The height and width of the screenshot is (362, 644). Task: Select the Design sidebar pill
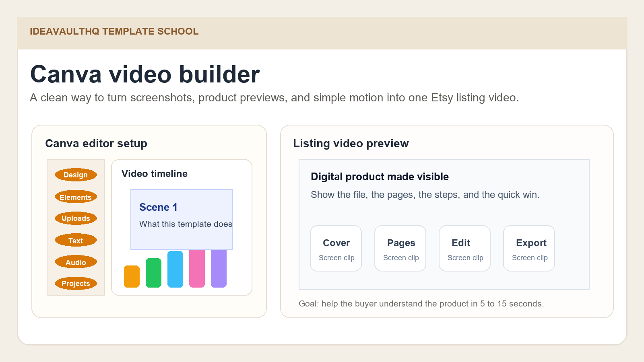pyautogui.click(x=76, y=175)
